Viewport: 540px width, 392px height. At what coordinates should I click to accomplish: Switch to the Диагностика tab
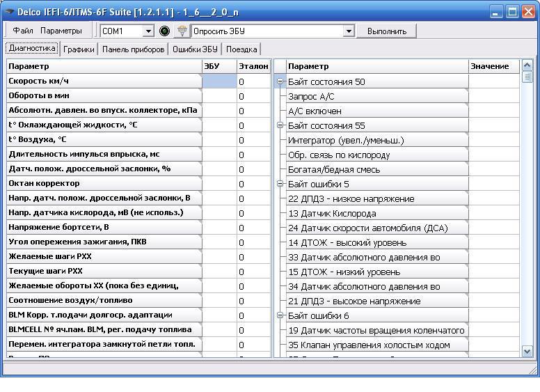[33, 48]
